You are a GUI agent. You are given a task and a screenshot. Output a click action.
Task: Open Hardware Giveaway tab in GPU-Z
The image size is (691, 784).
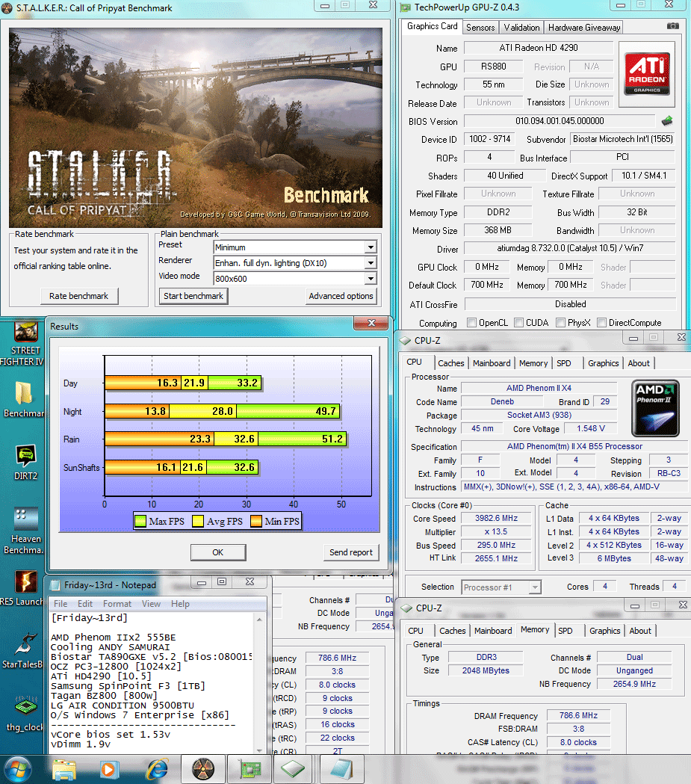click(x=584, y=28)
